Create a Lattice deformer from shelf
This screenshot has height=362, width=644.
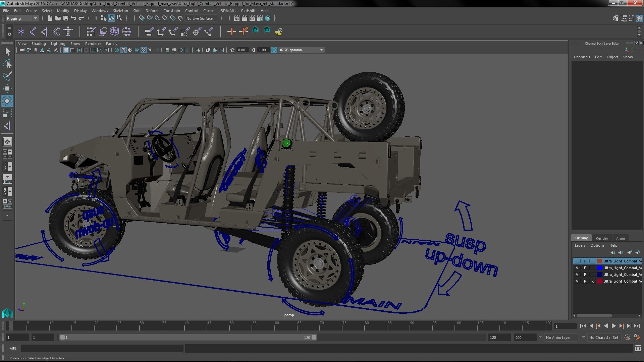pos(114,32)
